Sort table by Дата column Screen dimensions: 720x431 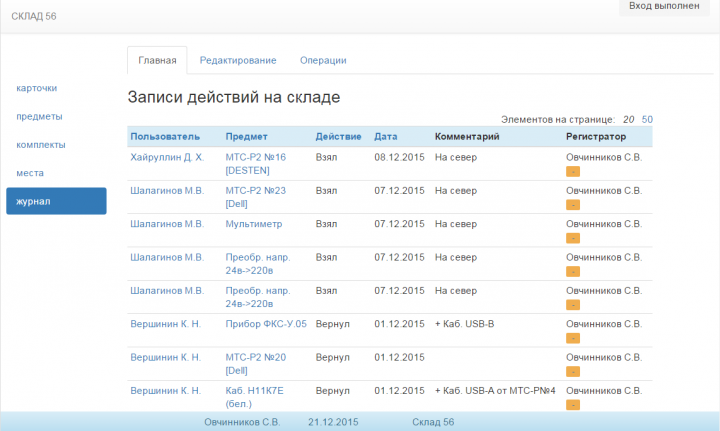pyautogui.click(x=386, y=136)
